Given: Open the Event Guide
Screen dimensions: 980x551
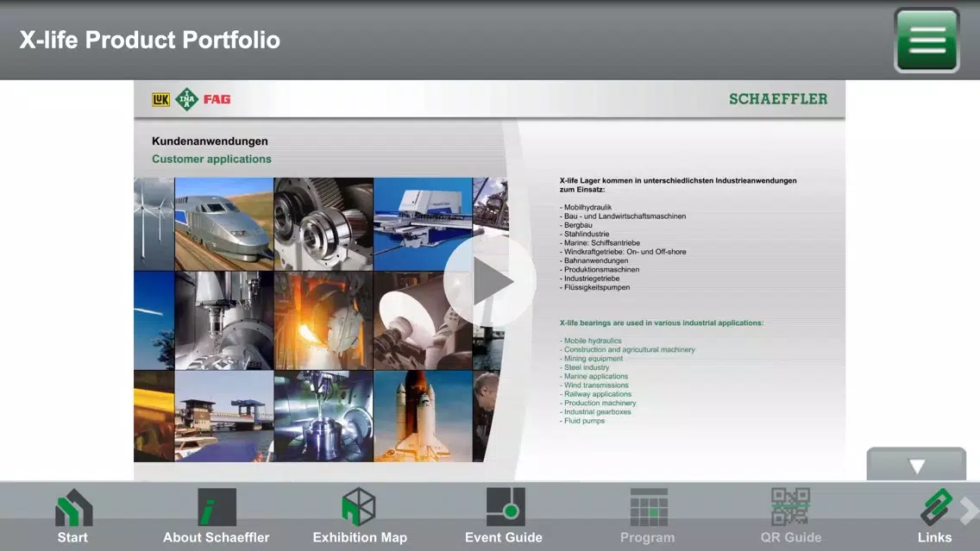Looking at the screenshot, I should click(x=504, y=516).
